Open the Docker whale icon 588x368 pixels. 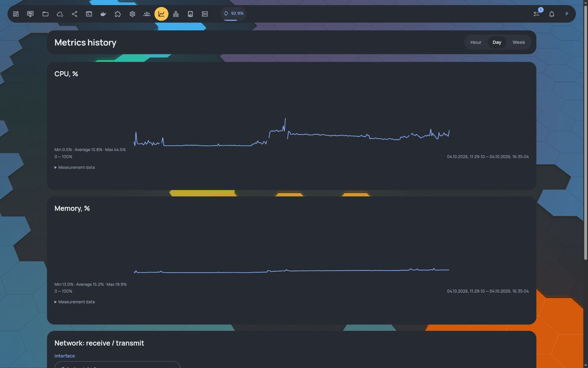point(103,14)
